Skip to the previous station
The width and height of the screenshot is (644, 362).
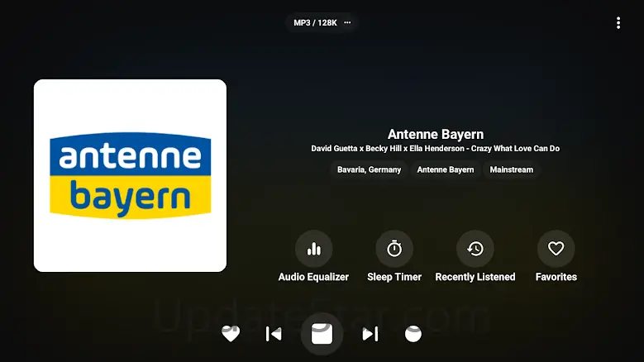[274, 334]
